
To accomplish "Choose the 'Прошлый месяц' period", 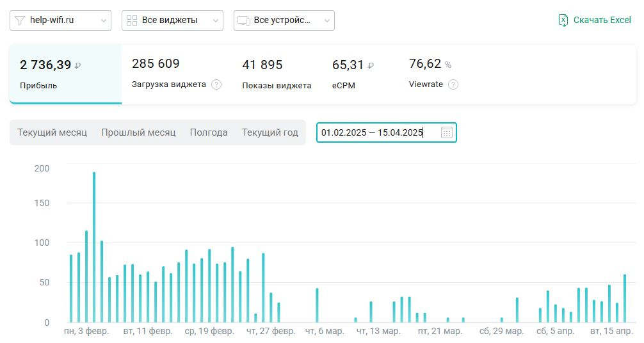I will click(138, 132).
